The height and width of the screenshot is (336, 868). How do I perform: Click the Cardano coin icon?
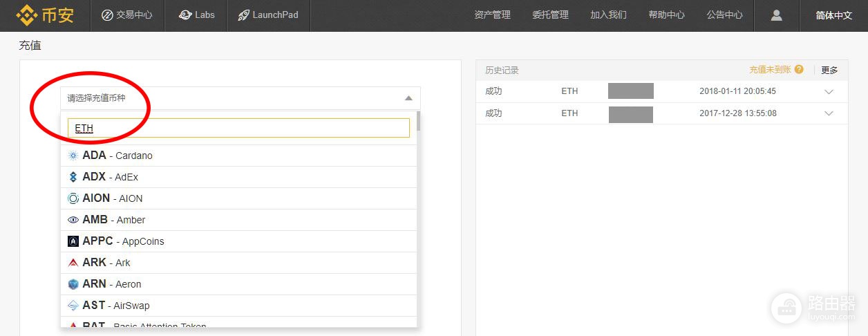click(73, 156)
